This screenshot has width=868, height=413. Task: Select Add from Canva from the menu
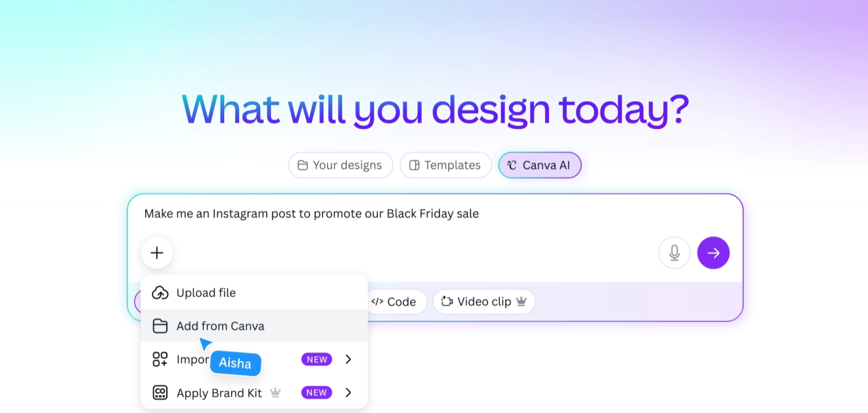pyautogui.click(x=220, y=326)
